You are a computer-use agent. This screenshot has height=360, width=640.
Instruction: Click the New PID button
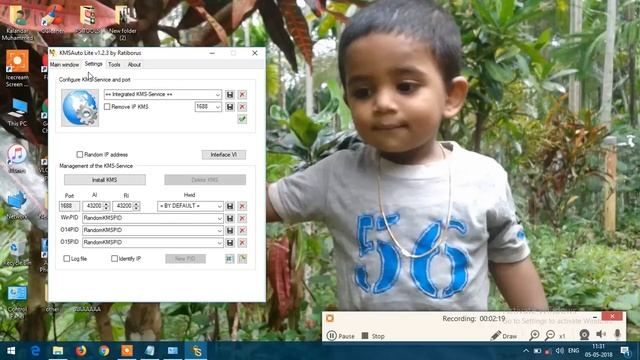pyautogui.click(x=185, y=259)
